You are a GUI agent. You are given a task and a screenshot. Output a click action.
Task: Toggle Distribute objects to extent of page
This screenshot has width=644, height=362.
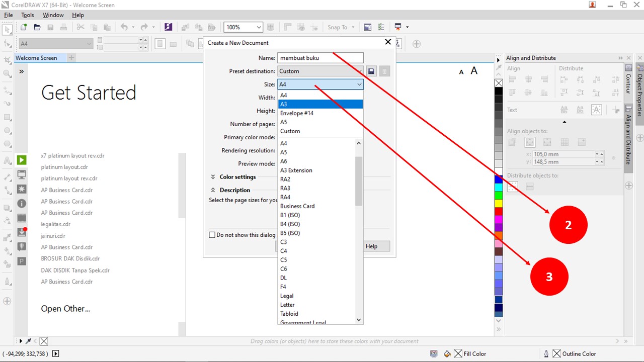click(x=530, y=187)
